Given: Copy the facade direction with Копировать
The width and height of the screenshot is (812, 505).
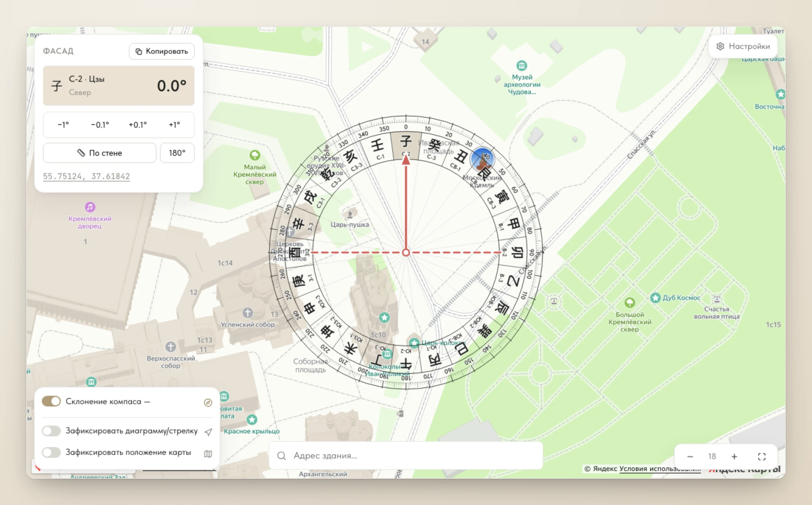Looking at the screenshot, I should click(x=162, y=51).
